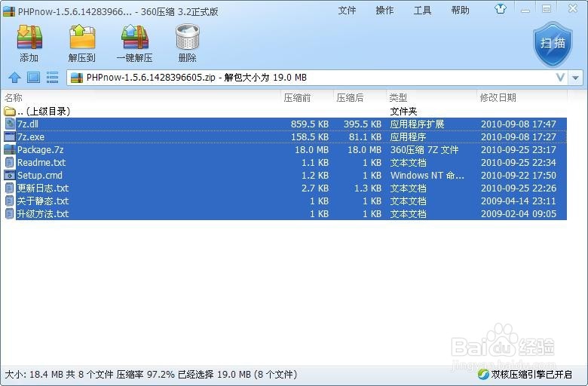Sort by 压缩后 column header
The width and height of the screenshot is (588, 386).
pyautogui.click(x=350, y=98)
